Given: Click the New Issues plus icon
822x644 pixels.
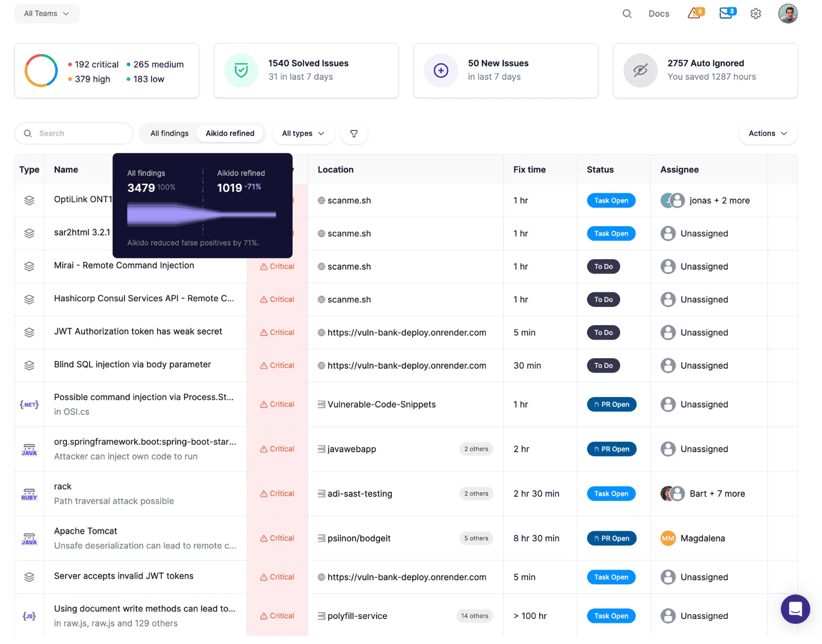Looking at the screenshot, I should click(x=441, y=70).
